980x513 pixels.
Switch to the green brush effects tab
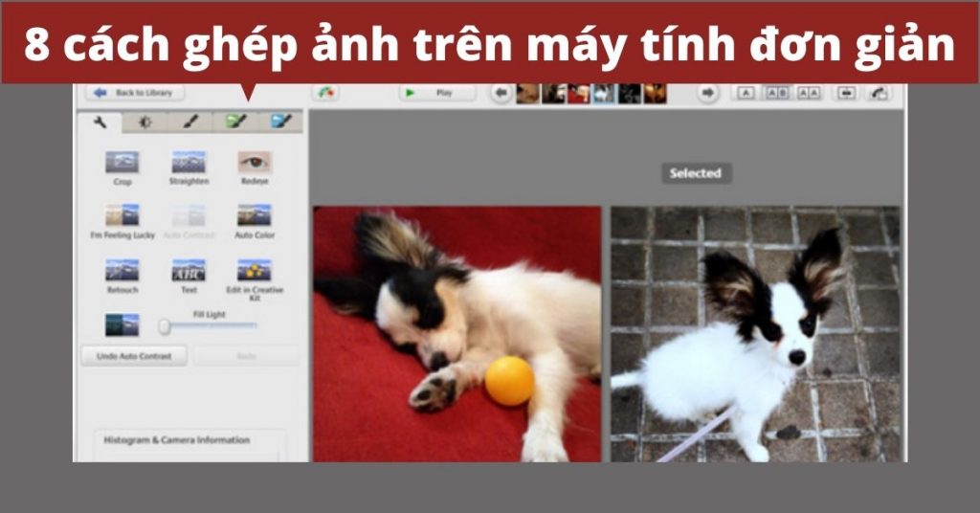click(x=235, y=122)
